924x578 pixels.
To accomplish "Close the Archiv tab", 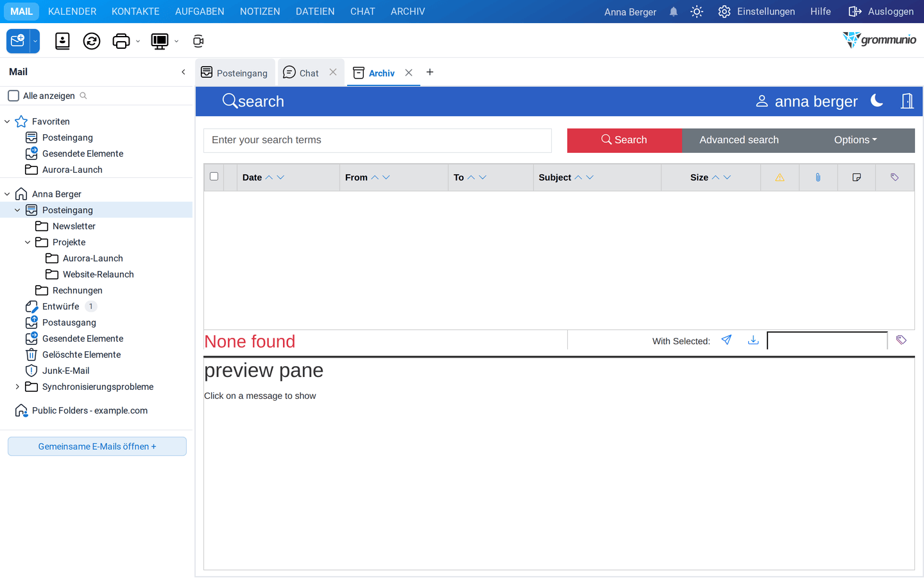I will (x=409, y=73).
